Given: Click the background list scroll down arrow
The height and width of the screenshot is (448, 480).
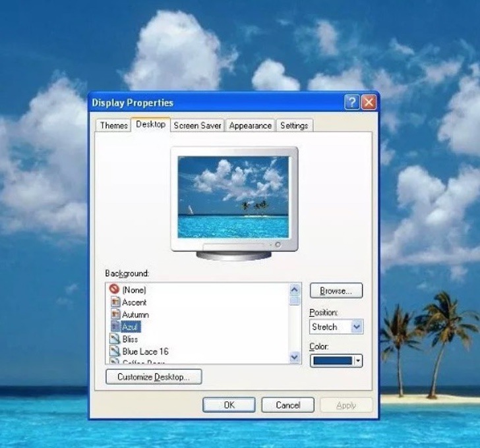Looking at the screenshot, I should (x=295, y=357).
